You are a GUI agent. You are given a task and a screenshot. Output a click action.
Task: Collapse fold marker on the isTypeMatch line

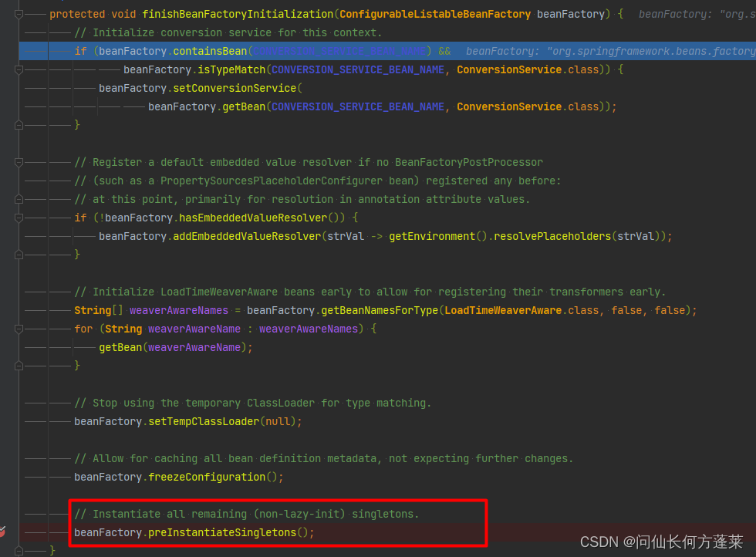coord(19,70)
